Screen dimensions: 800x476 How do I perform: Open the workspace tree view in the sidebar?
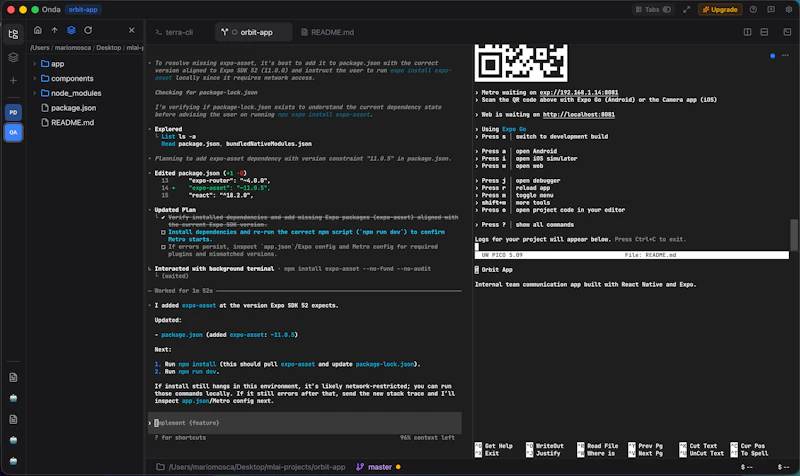(13, 34)
